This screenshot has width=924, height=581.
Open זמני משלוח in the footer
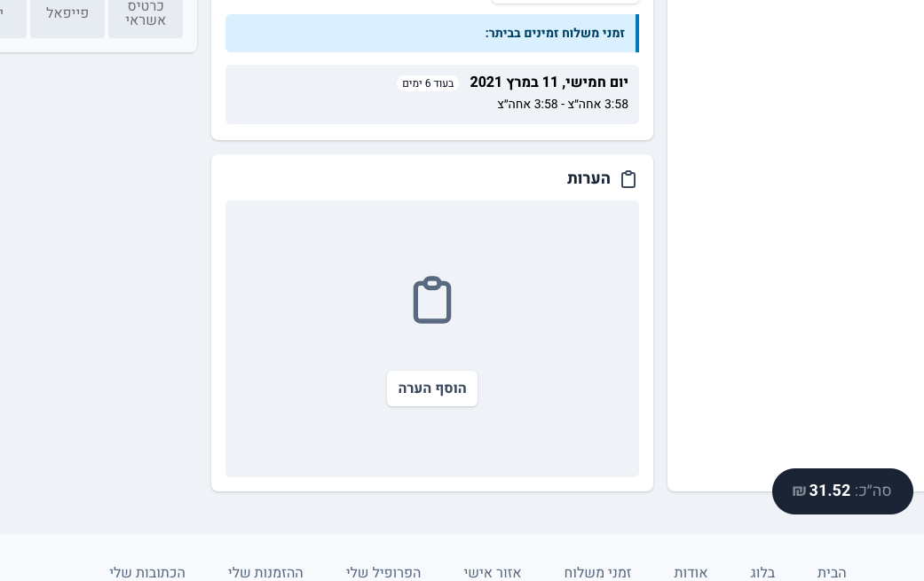(597, 572)
